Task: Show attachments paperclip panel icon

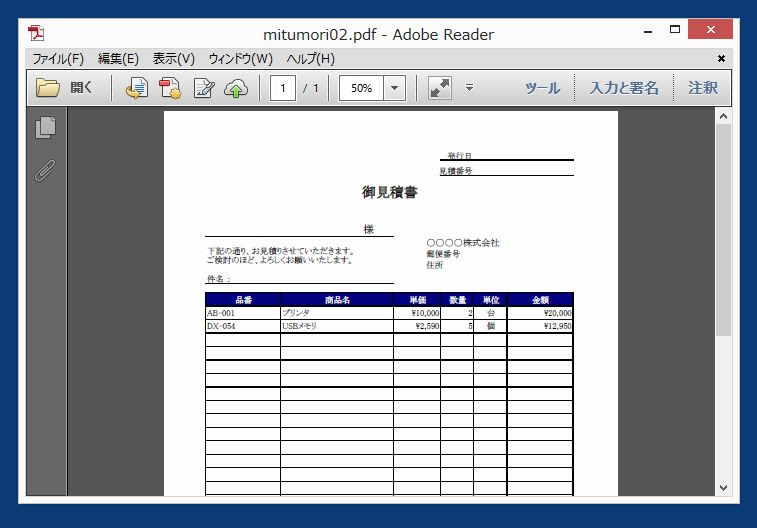Action: 45,170
